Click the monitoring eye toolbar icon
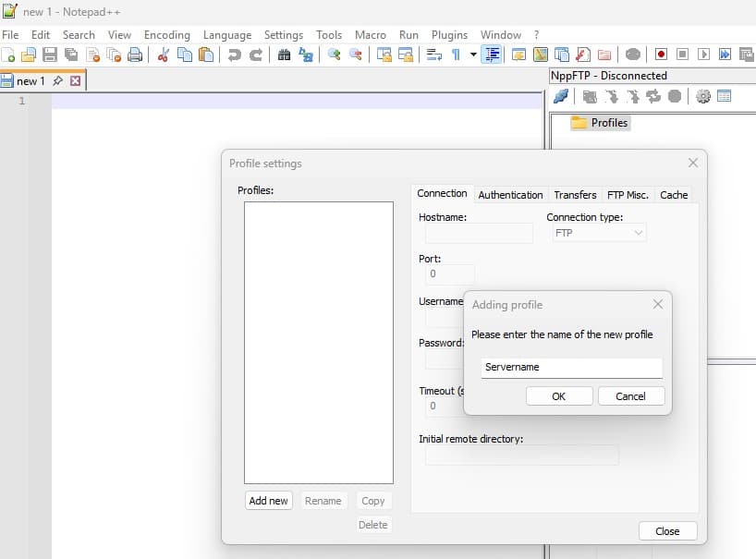The width and height of the screenshot is (756, 559). point(632,55)
